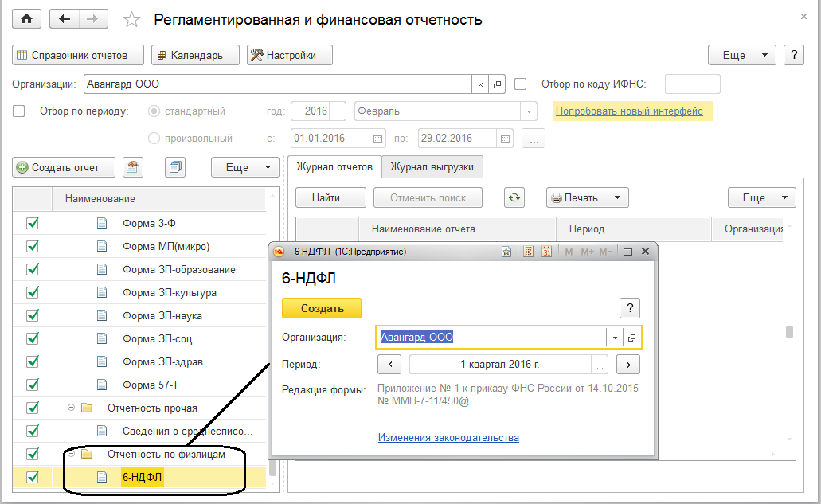Click the load report icon beside Создать отчет
The image size is (821, 504).
coord(133,167)
